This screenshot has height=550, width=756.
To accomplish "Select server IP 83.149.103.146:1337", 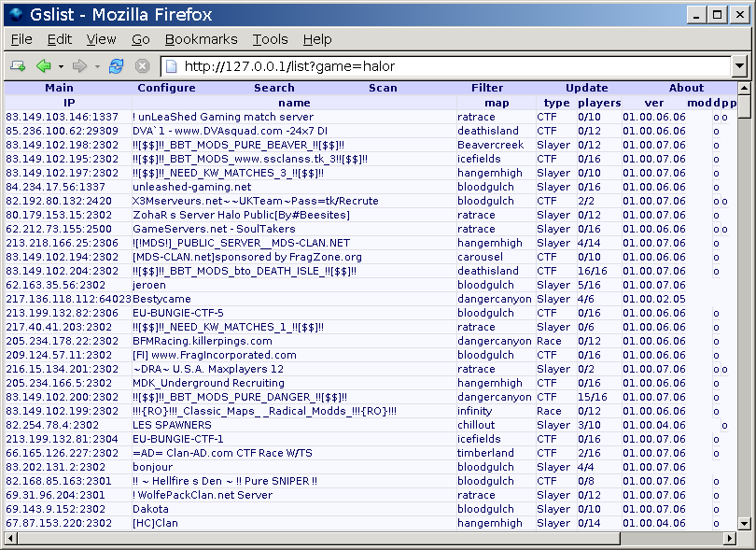I will (62, 117).
